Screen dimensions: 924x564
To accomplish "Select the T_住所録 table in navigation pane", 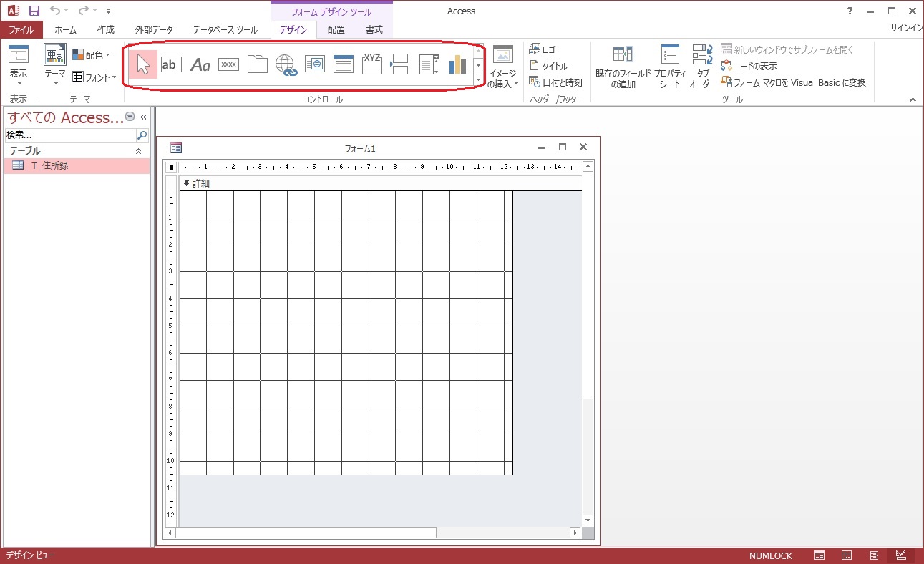I will point(77,165).
